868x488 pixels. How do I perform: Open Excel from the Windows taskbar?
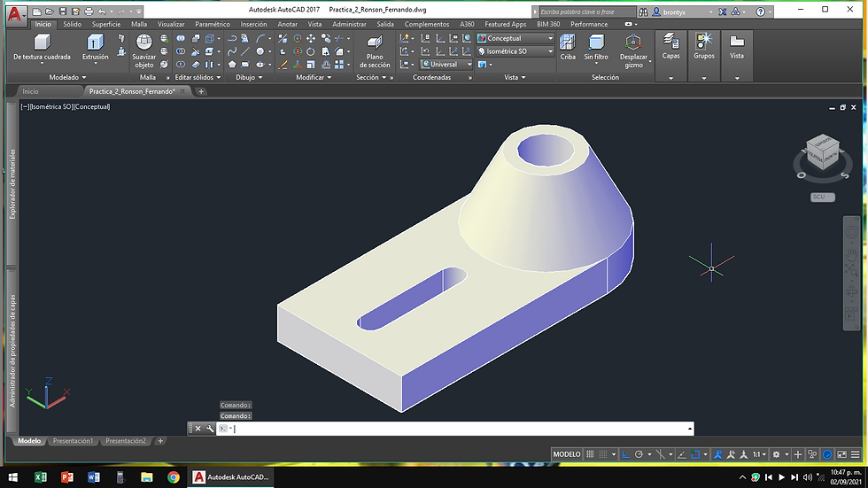[x=41, y=477]
